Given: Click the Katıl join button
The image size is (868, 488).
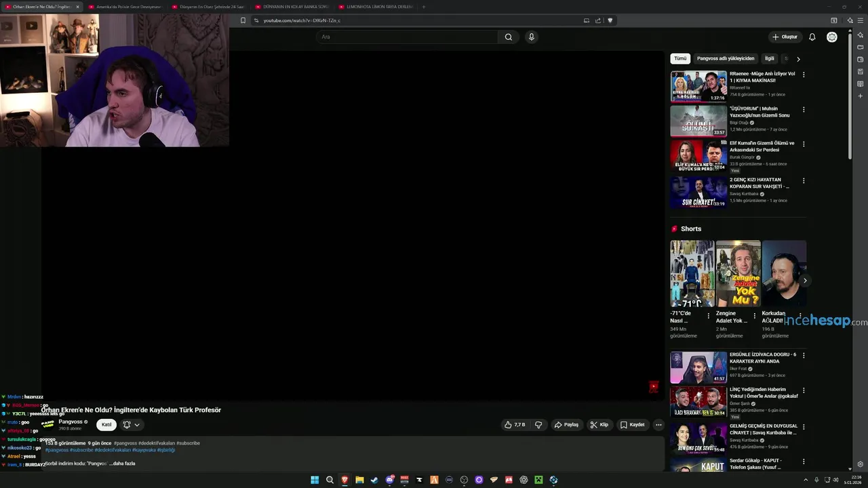Looking at the screenshot, I should coord(106,425).
